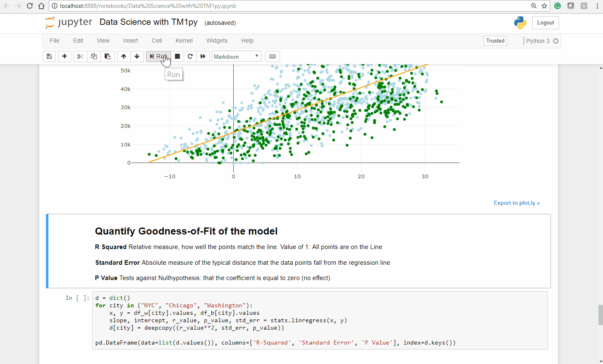Screen dimensions: 603x364
Task: Follow the Export to plot.ly link
Action: (517, 203)
